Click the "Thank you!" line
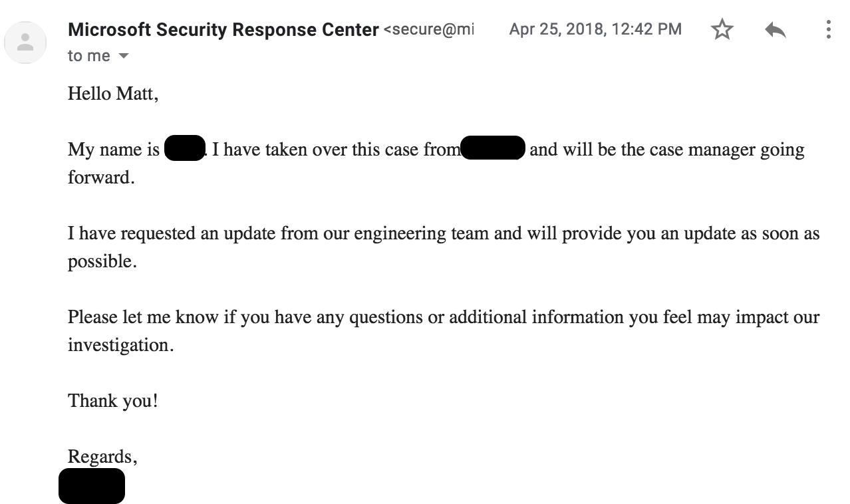Viewport: 850px width, 504px height. coord(113,401)
